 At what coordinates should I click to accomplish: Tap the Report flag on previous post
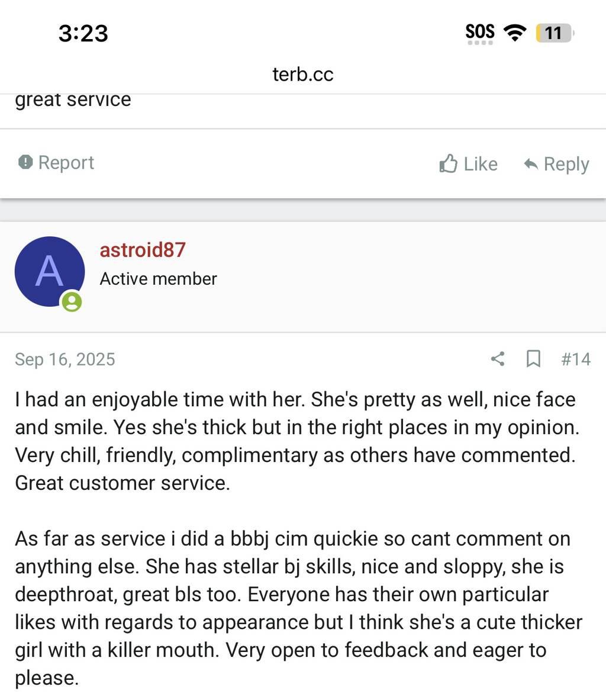[56, 163]
